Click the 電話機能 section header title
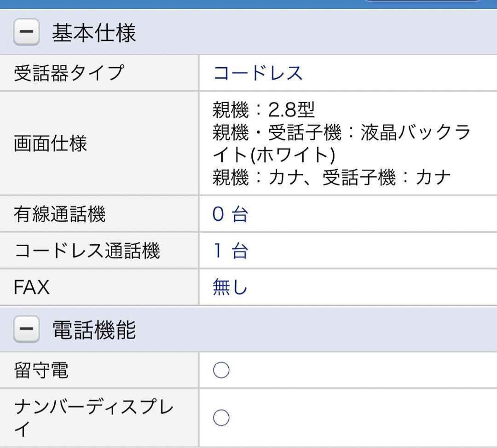497x448 pixels. 94,331
